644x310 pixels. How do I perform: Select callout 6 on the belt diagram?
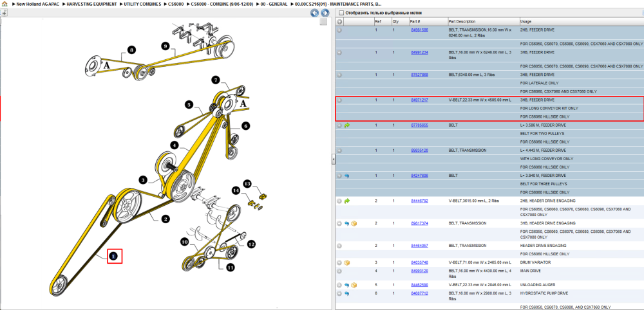(x=245, y=126)
